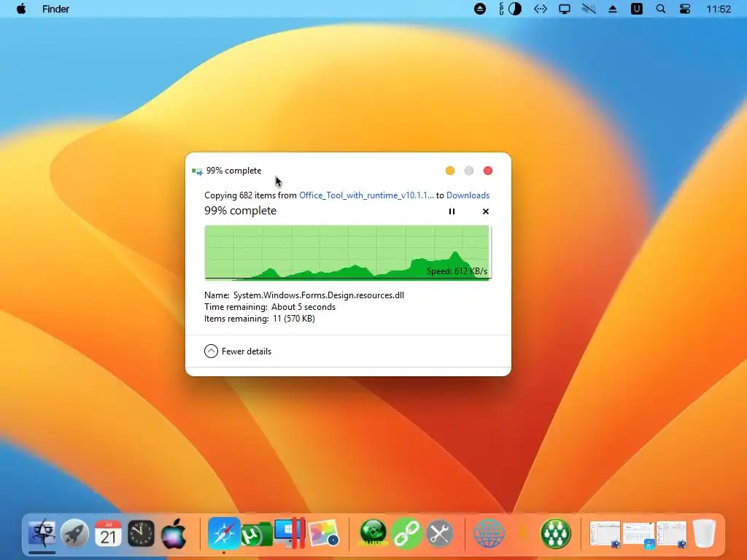
Task: Open the green chain link dock icon
Action: [x=406, y=533]
